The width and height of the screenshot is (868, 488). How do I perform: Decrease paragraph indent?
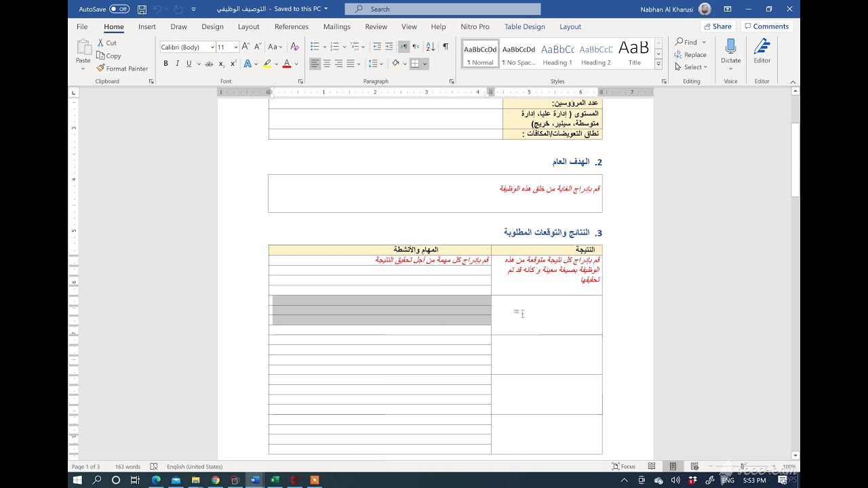point(377,47)
